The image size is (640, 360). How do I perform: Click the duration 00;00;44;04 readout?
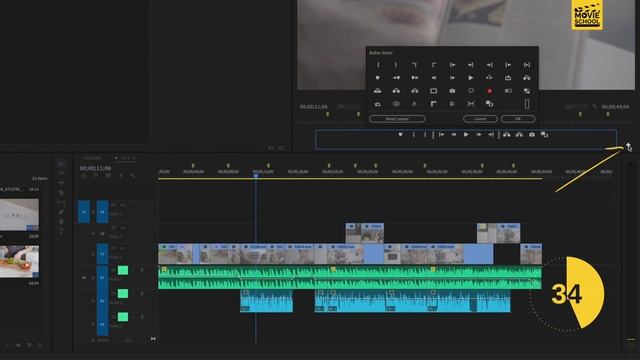tap(615, 107)
